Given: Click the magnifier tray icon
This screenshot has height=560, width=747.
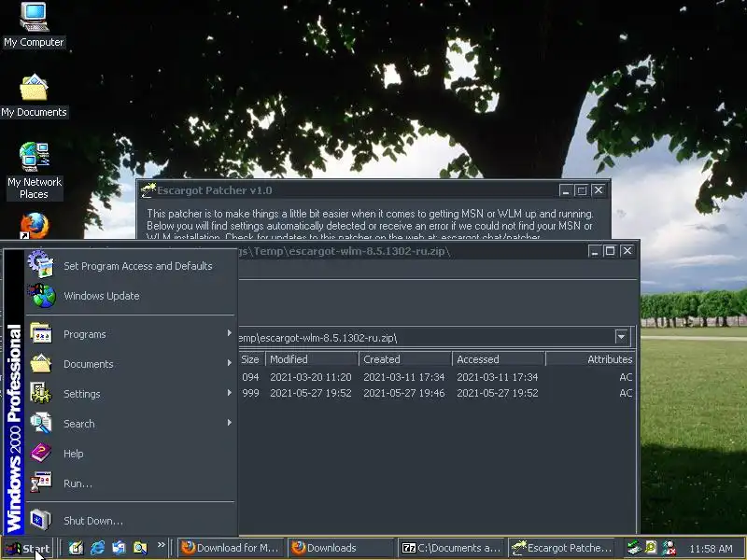Looking at the screenshot, I should pos(651,548).
